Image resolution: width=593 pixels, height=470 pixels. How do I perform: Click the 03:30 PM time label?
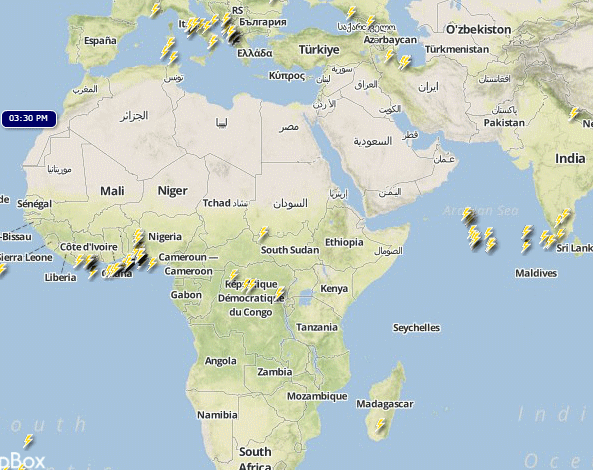[x=29, y=119]
